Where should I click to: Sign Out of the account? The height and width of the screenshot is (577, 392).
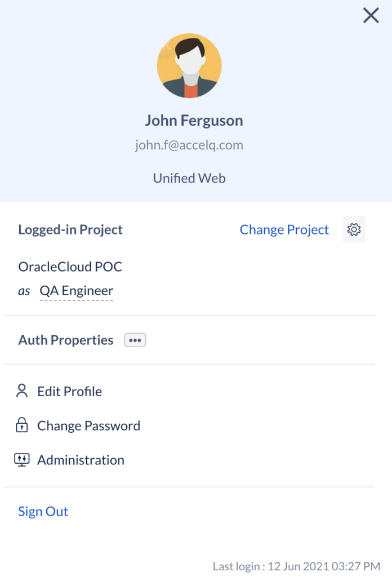(43, 512)
